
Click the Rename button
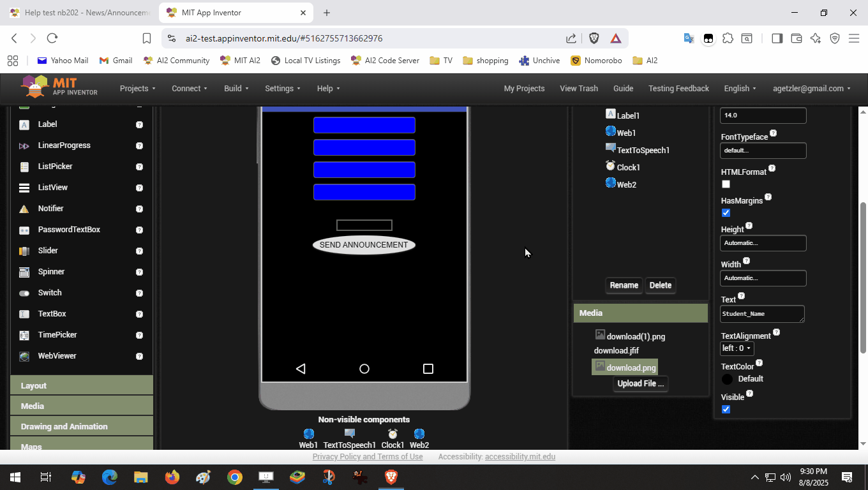point(624,285)
